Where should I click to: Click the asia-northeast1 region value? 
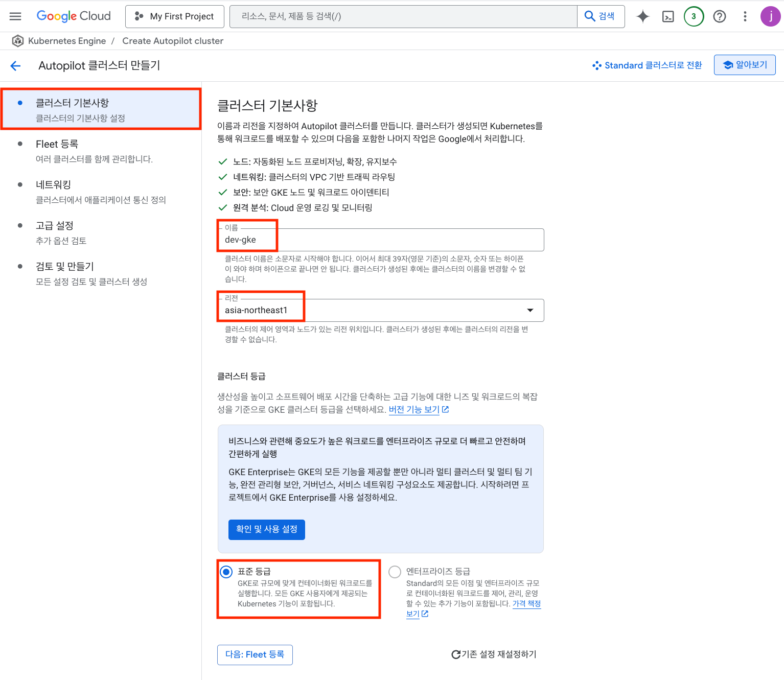pyautogui.click(x=256, y=310)
